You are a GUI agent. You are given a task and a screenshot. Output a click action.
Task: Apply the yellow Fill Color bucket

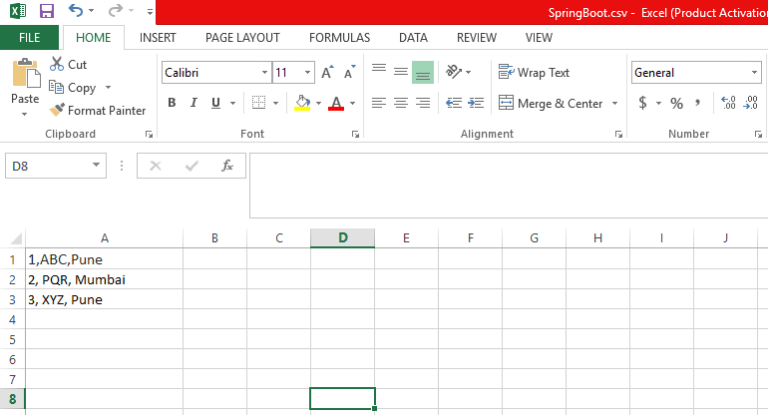[x=302, y=103]
